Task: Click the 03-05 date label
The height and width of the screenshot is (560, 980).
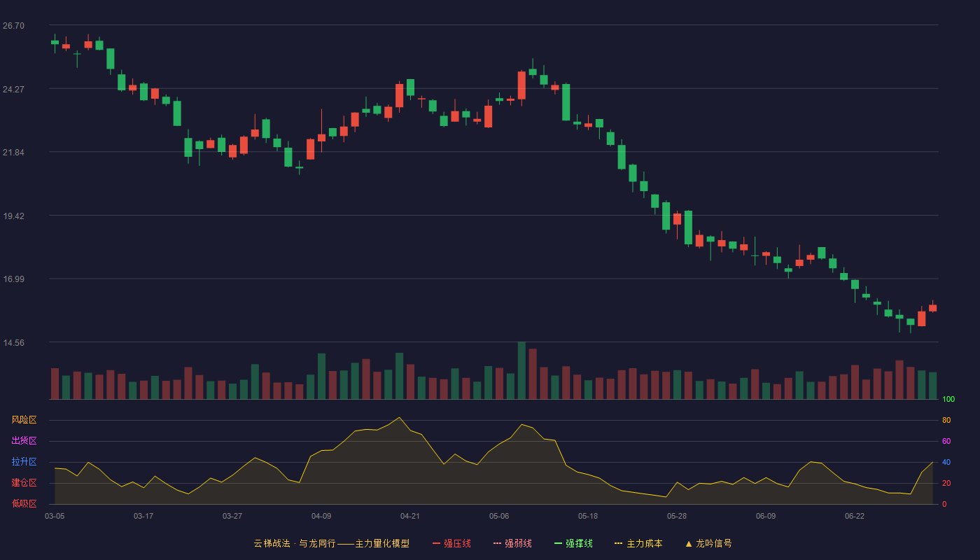Action: pyautogui.click(x=55, y=516)
